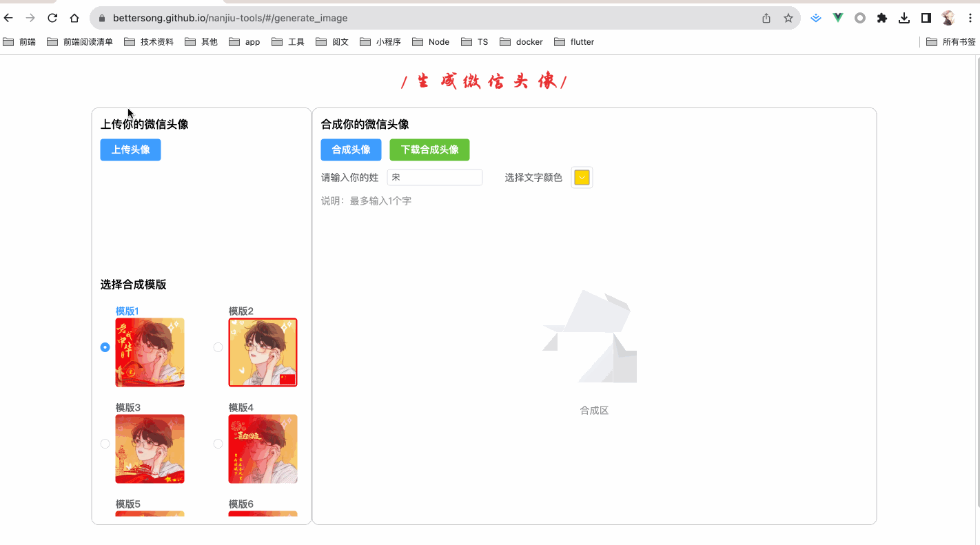Click the 模版1 label text
This screenshot has height=545, width=980.
pos(127,311)
